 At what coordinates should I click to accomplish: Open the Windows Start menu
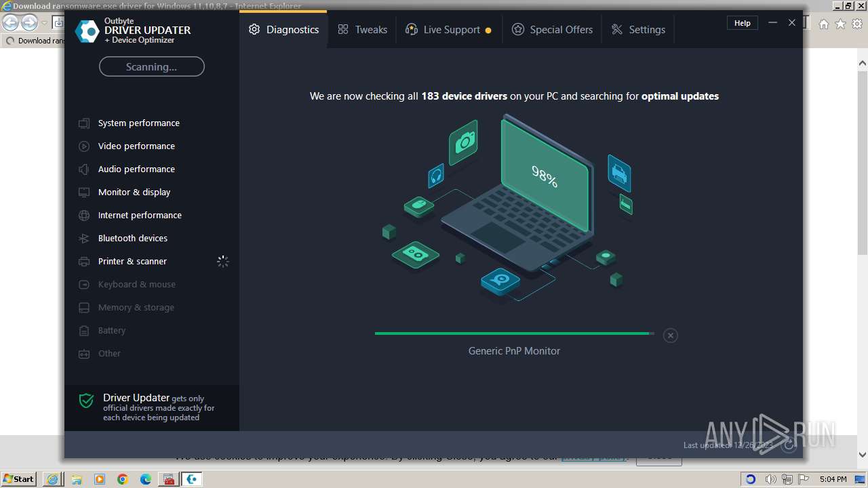(x=18, y=479)
